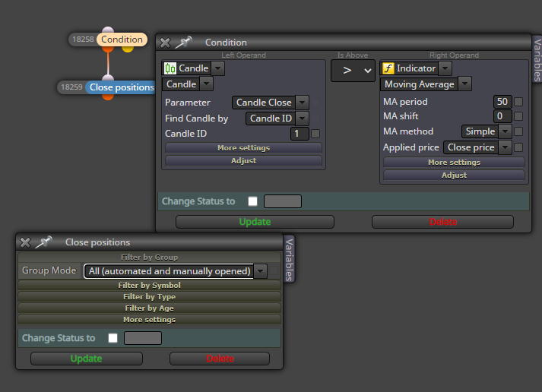
Task: Click the input connector on top of the Condition node
Action: [108, 30]
